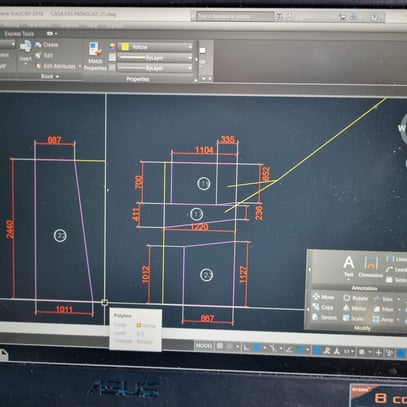This screenshot has height=407, width=407.
Task: Open the Properties panel dialog launcher arrow
Action: click(196, 80)
